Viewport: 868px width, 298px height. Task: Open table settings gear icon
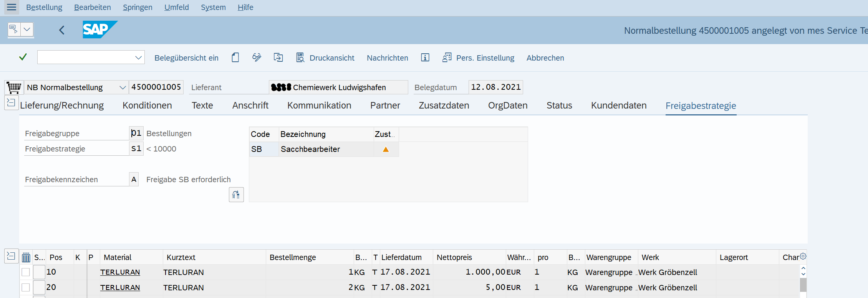[803, 256]
